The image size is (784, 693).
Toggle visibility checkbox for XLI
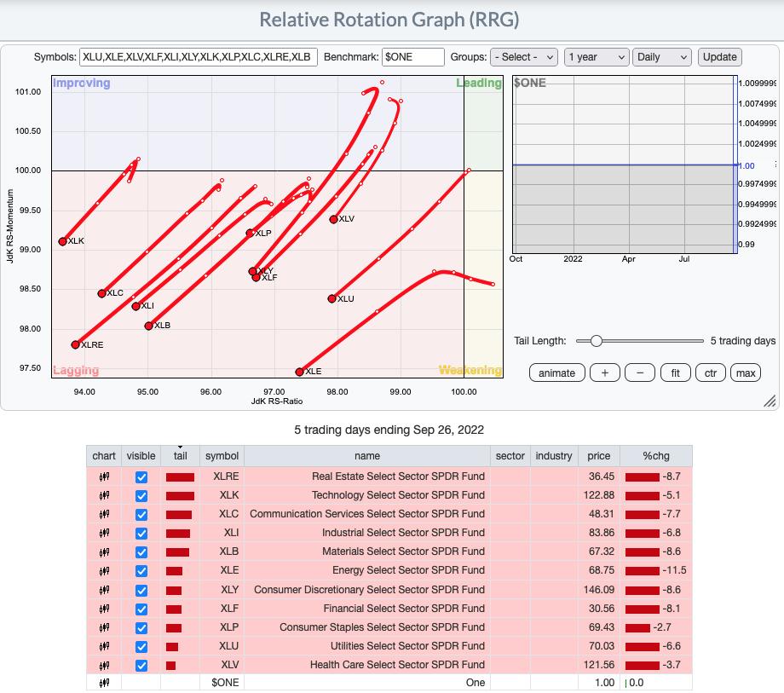point(141,533)
